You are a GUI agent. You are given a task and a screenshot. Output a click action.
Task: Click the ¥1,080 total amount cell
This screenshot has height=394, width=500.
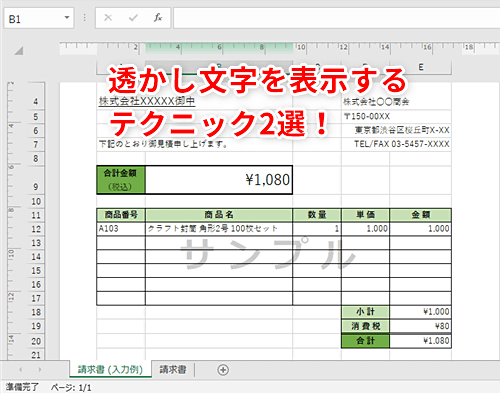(219, 180)
